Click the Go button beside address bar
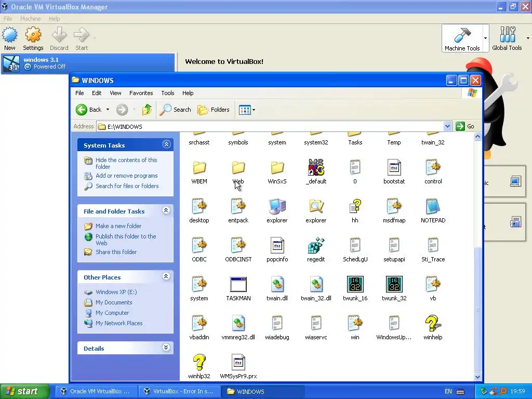This screenshot has height=399, width=532. pos(465,126)
